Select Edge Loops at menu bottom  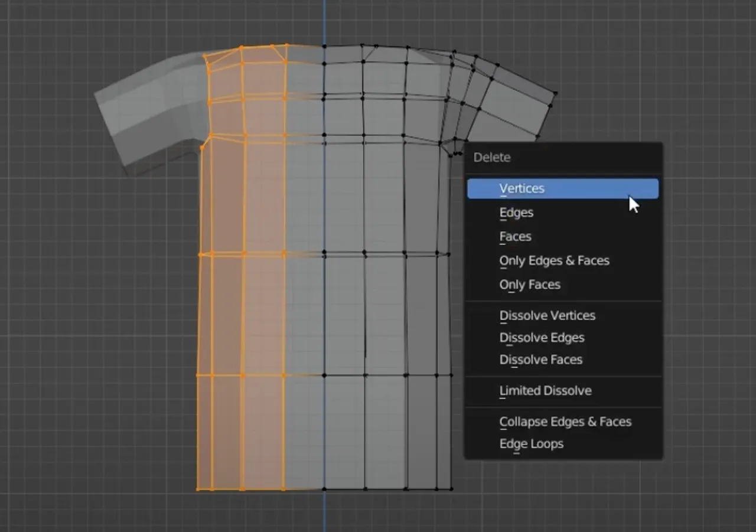click(531, 443)
